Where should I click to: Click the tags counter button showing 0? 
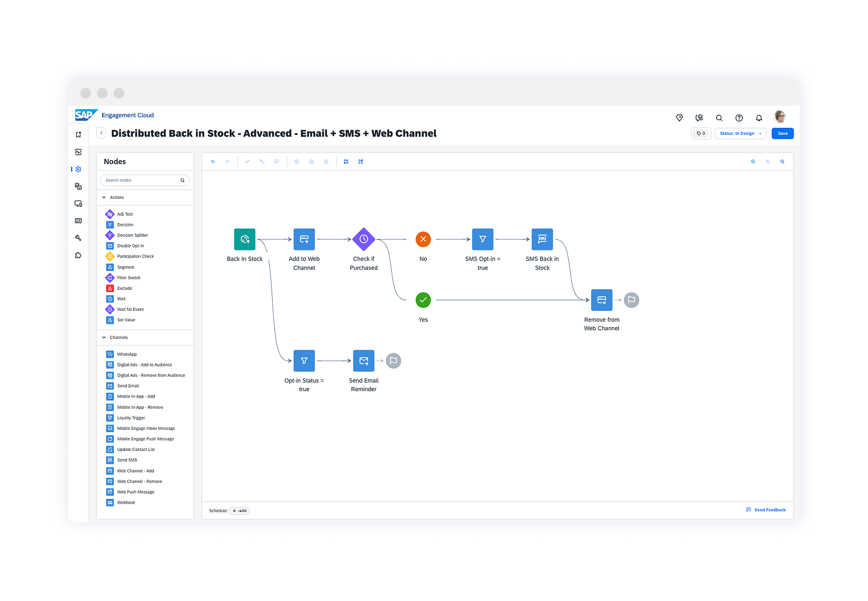coord(701,134)
